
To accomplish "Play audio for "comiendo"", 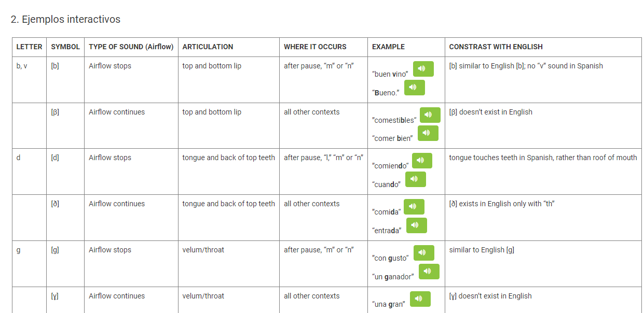I will coord(422,161).
